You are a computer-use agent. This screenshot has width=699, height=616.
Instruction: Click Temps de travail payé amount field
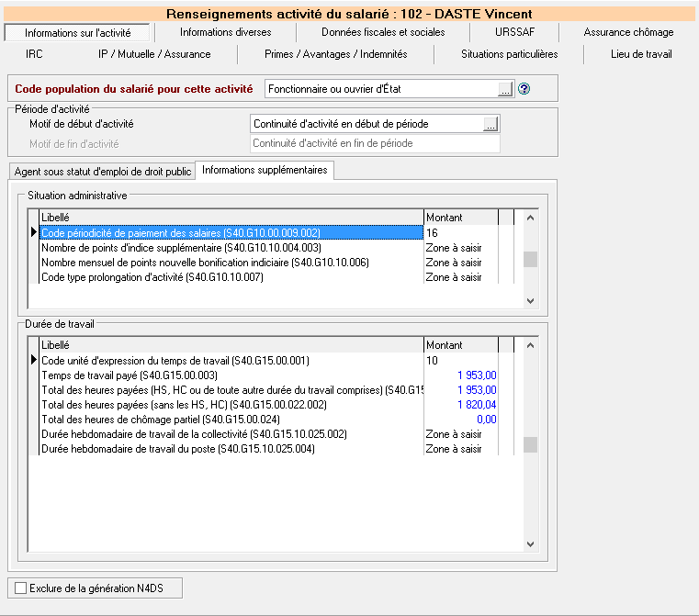pos(460,375)
